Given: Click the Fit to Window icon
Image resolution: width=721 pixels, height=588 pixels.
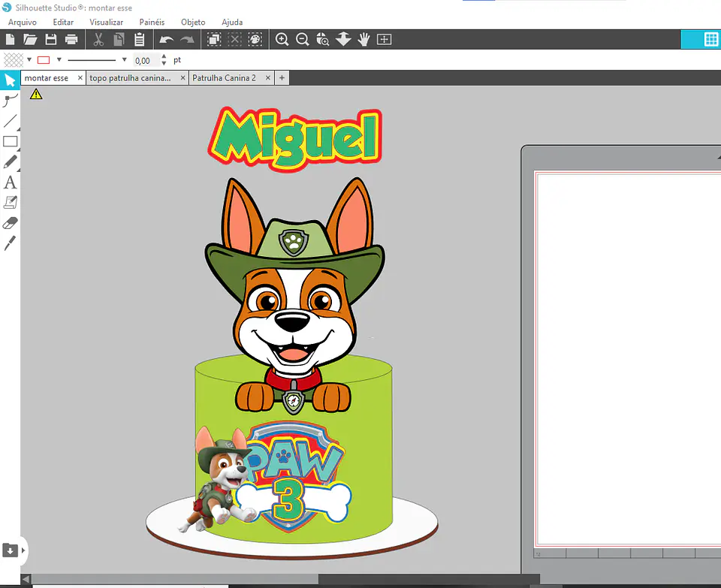Looking at the screenshot, I should coord(385,40).
